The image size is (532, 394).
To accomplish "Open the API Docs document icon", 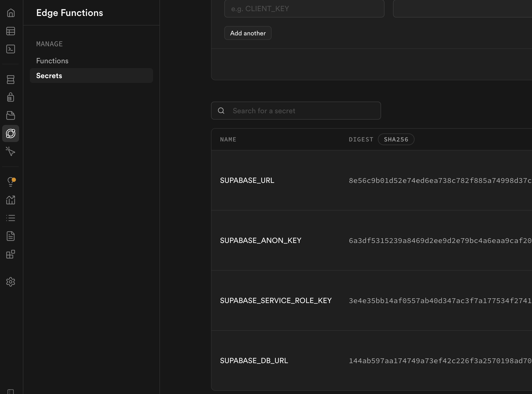I will (11, 236).
